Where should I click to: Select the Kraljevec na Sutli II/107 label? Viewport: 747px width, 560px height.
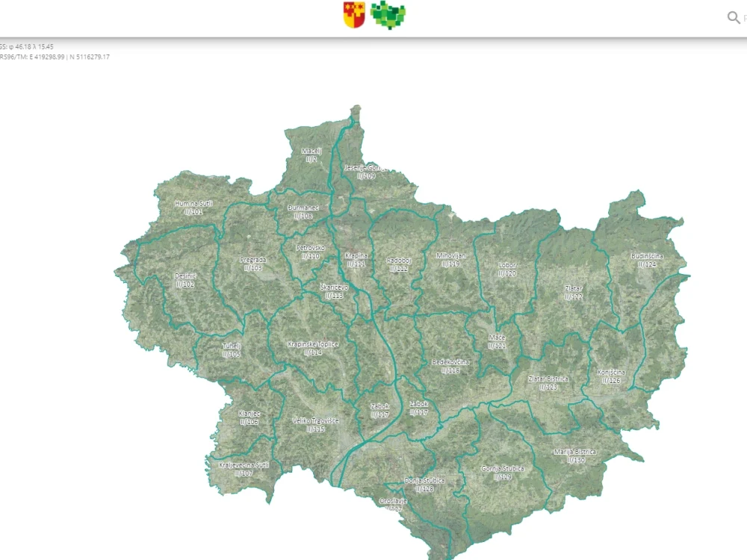[x=244, y=469]
